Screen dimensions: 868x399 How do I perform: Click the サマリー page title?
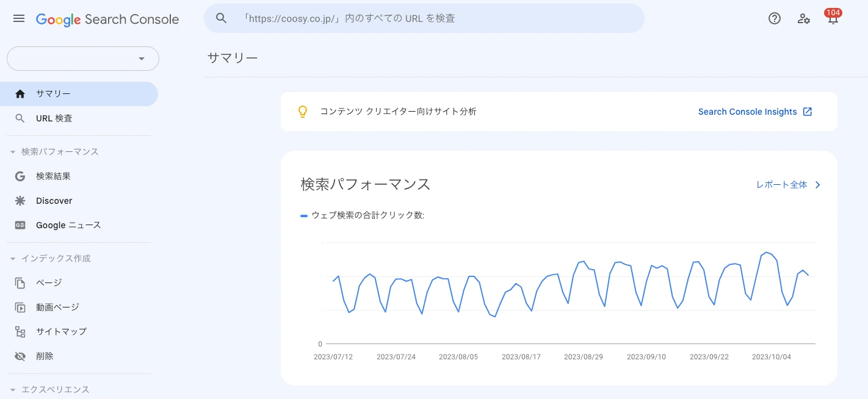(x=233, y=58)
